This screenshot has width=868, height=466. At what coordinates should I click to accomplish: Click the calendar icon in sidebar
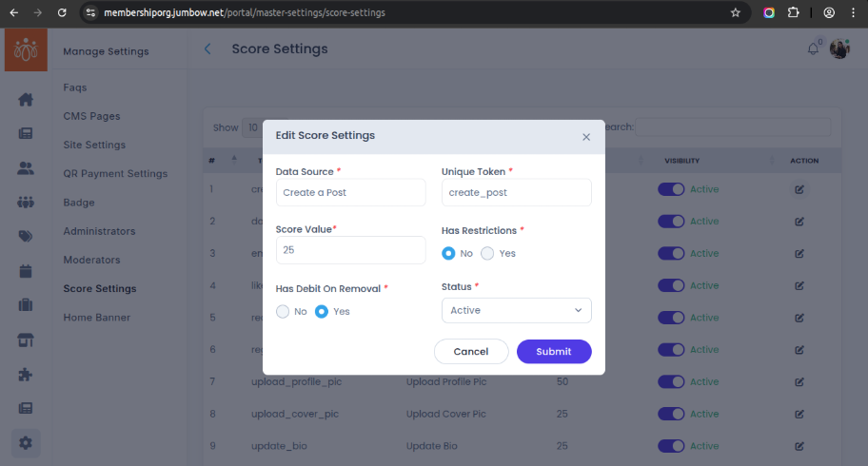pyautogui.click(x=26, y=271)
